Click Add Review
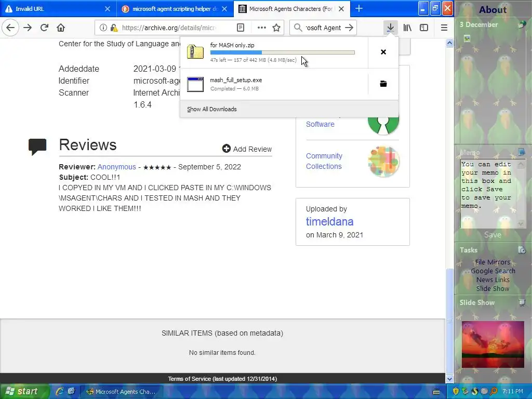This screenshot has width=532, height=399. (x=247, y=149)
